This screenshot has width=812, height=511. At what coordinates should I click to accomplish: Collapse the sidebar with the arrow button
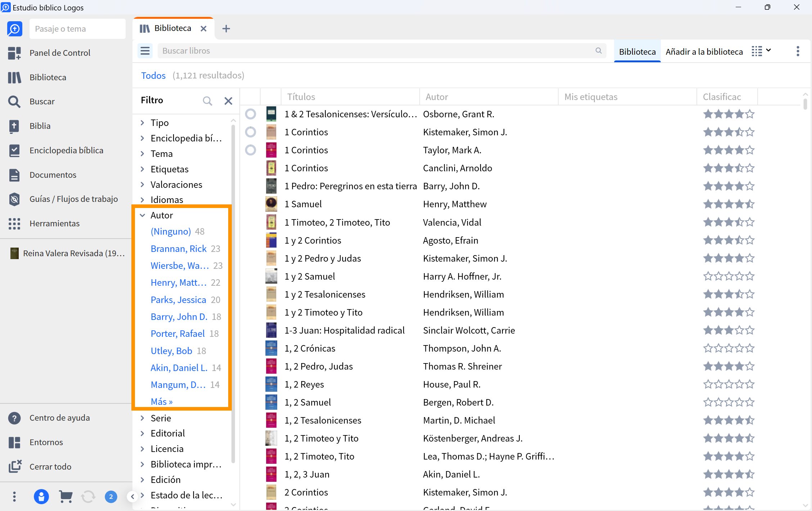[x=132, y=497]
